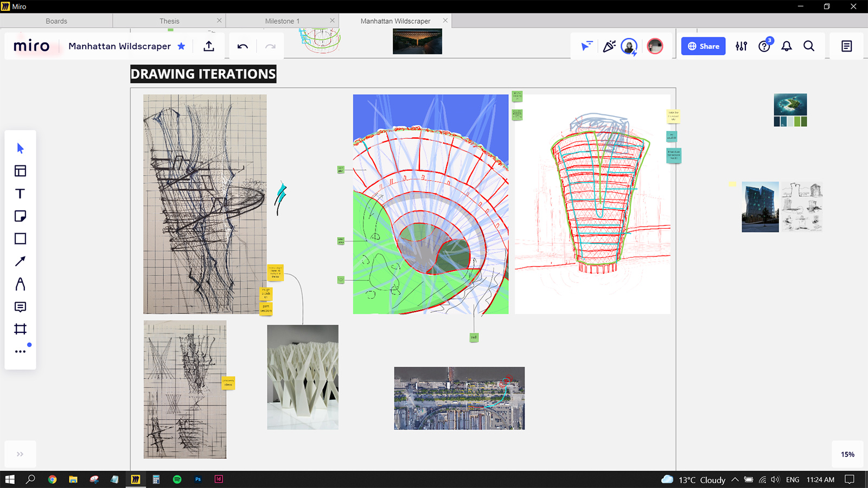Open the Templates panel
This screenshot has height=488, width=868.
[20, 170]
